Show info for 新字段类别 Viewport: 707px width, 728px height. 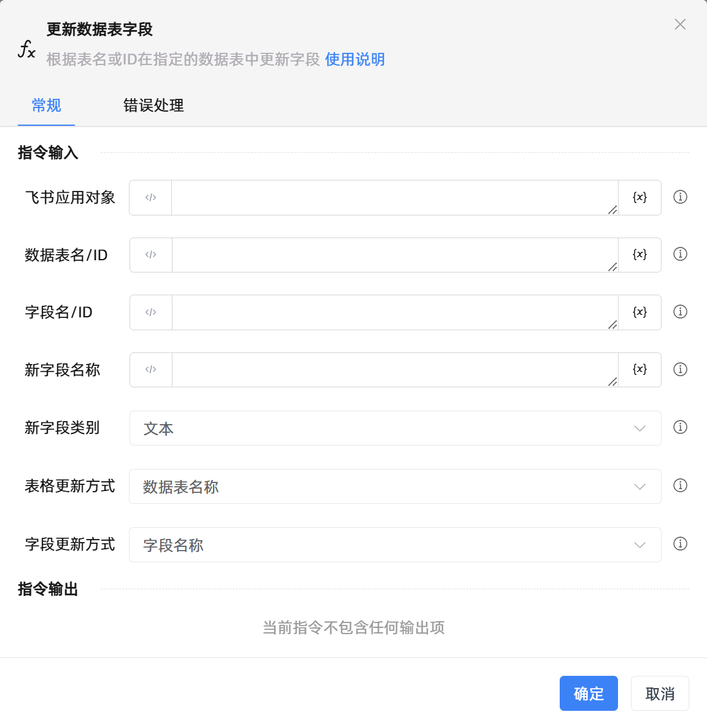click(x=680, y=427)
